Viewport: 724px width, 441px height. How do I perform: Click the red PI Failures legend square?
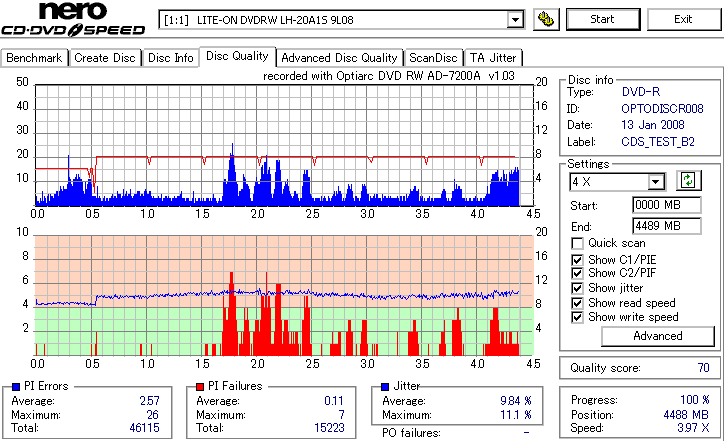200,387
